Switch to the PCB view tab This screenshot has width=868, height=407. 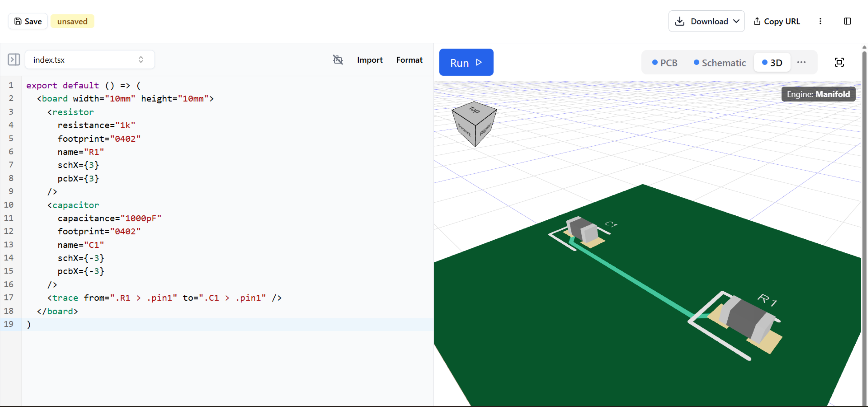click(x=664, y=63)
